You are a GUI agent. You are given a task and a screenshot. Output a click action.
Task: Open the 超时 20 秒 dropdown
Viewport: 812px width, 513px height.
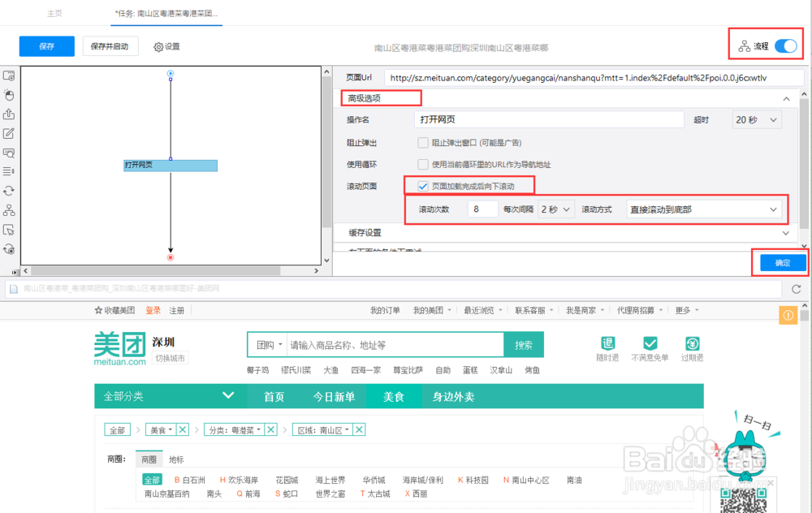[757, 120]
